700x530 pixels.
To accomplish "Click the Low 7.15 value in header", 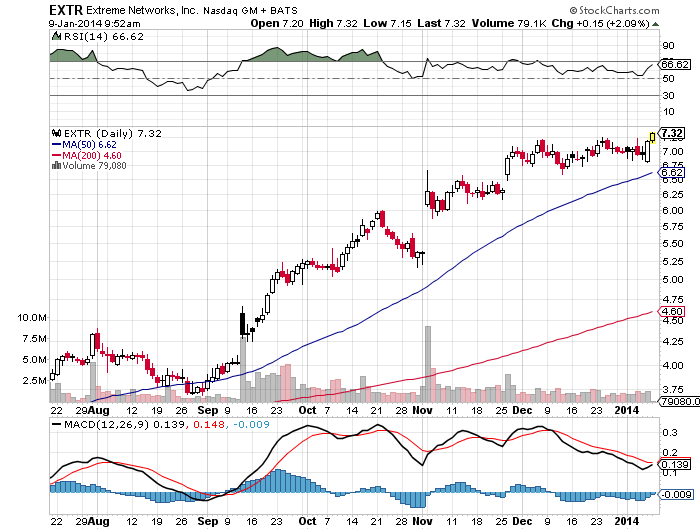I will pyautogui.click(x=388, y=23).
